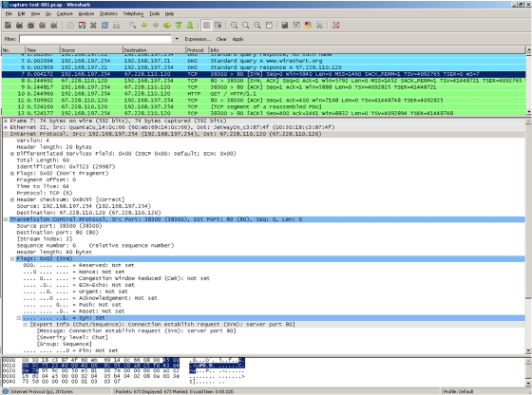
Task: Apply the display filter
Action: [x=237, y=39]
